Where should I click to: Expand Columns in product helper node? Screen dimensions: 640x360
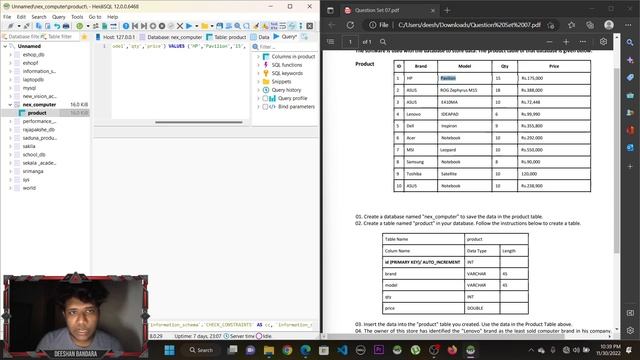click(258, 56)
